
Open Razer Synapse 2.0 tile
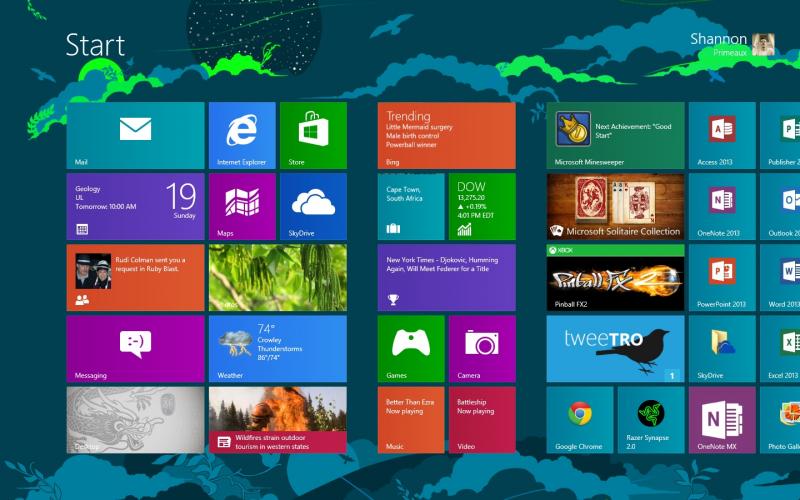click(651, 420)
